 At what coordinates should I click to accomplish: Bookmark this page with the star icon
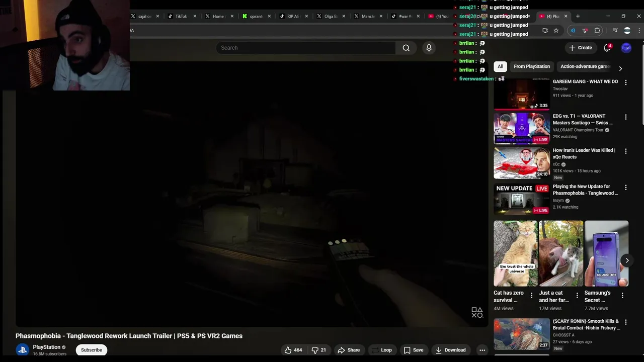pyautogui.click(x=556, y=31)
